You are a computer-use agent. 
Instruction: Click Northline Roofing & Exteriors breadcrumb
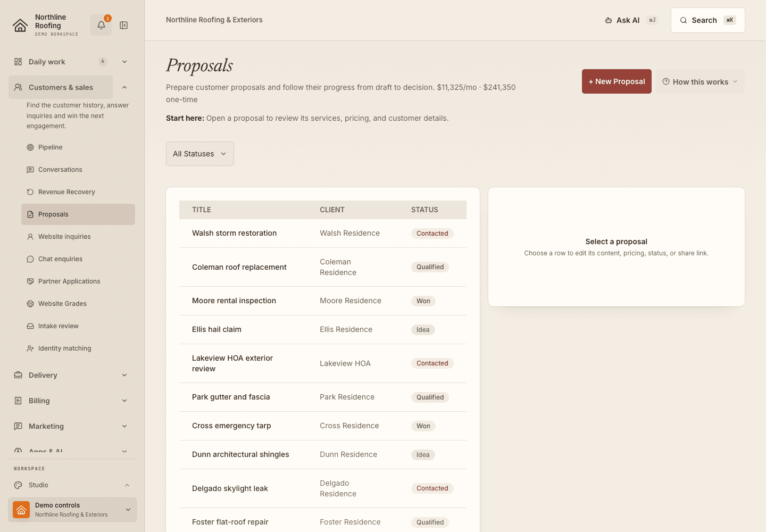(x=214, y=20)
